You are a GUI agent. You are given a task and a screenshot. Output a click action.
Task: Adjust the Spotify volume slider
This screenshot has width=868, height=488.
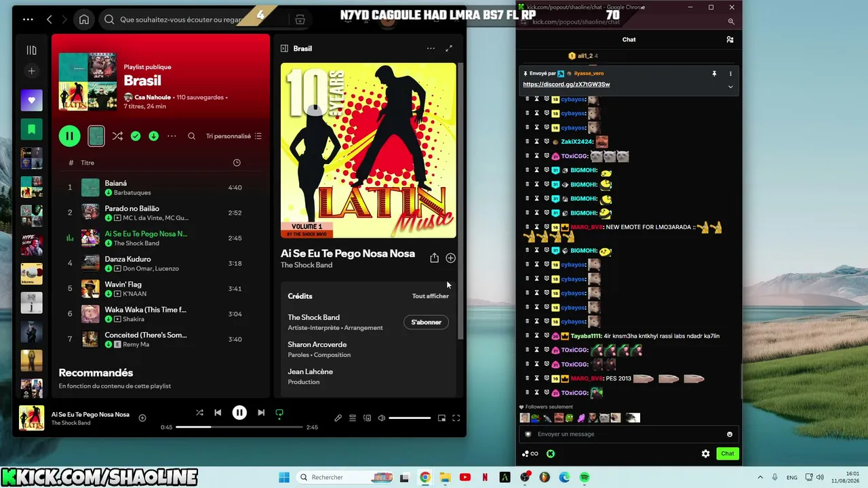pyautogui.click(x=410, y=418)
